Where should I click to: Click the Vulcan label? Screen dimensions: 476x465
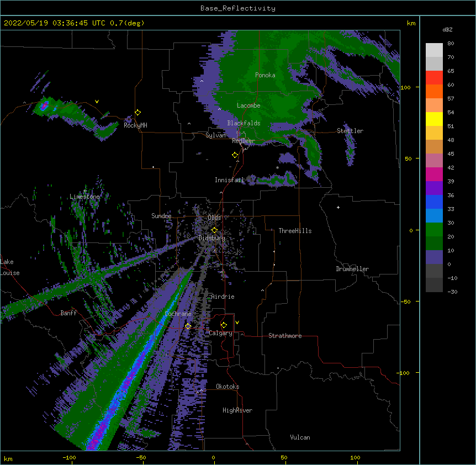300,437
